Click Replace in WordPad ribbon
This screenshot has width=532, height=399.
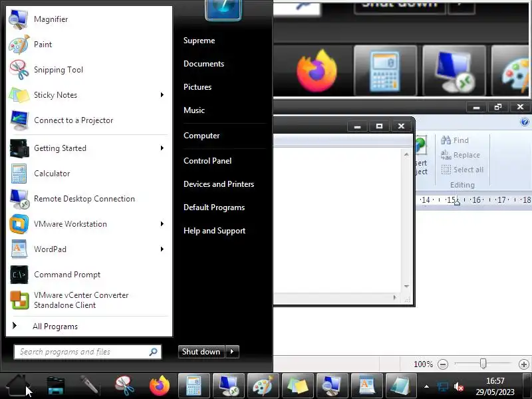pos(460,155)
